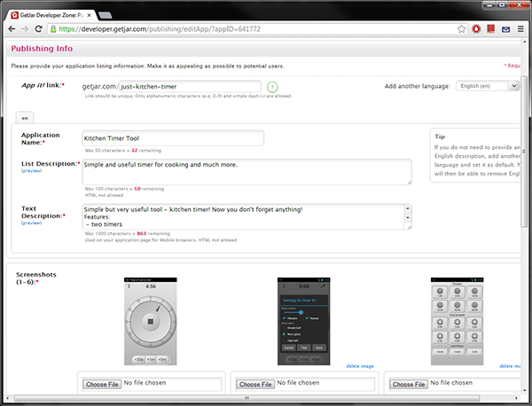Open the Chrome menu
Viewport: 532px width, 406px height.
(520, 29)
